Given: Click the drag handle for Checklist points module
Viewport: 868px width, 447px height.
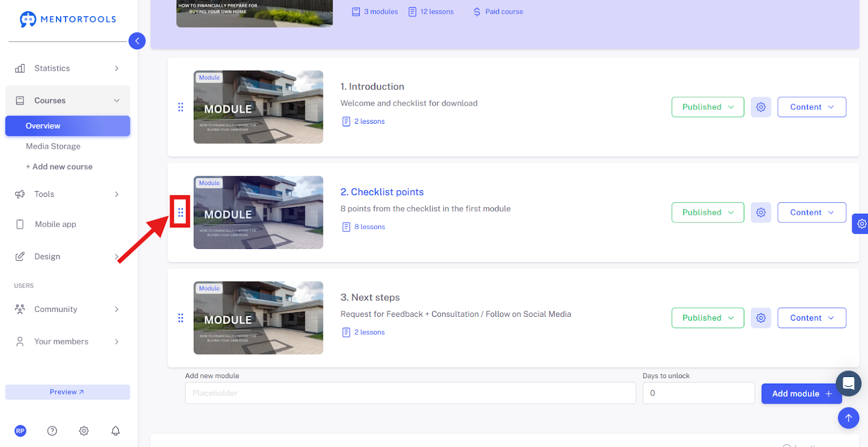Looking at the screenshot, I should (181, 213).
